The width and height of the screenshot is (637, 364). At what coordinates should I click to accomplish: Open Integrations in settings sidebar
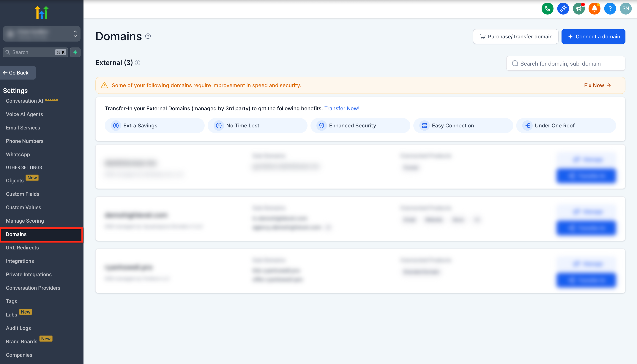pos(20,261)
